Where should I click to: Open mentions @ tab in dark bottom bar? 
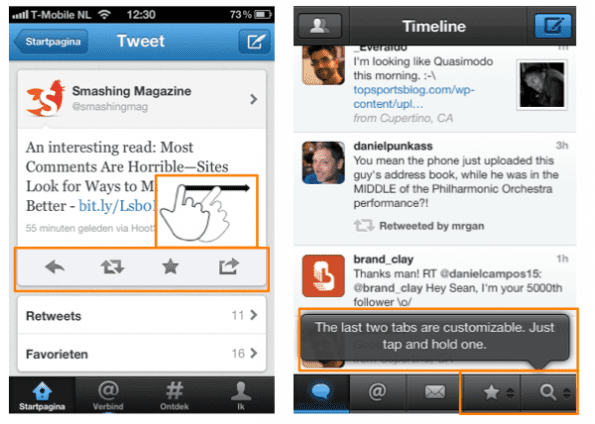pos(378,392)
